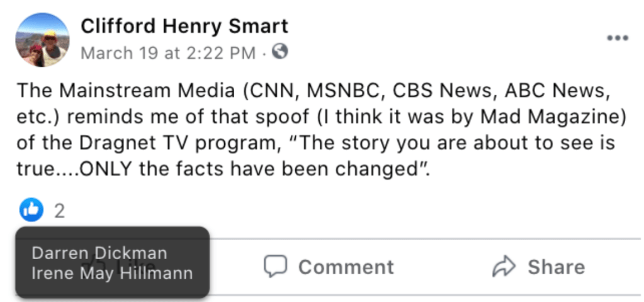The width and height of the screenshot is (644, 302).
Task: Click the Dragnet TV program text line
Action: pyautogui.click(x=151, y=143)
